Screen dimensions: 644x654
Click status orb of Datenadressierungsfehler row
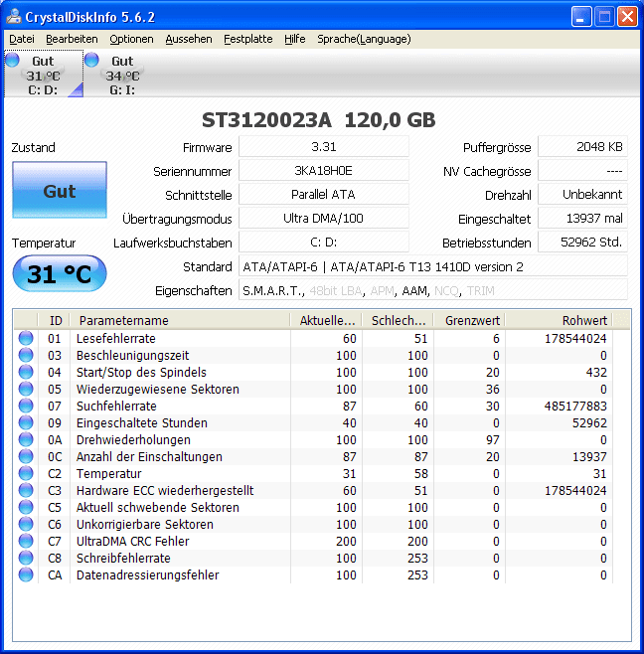(26, 574)
